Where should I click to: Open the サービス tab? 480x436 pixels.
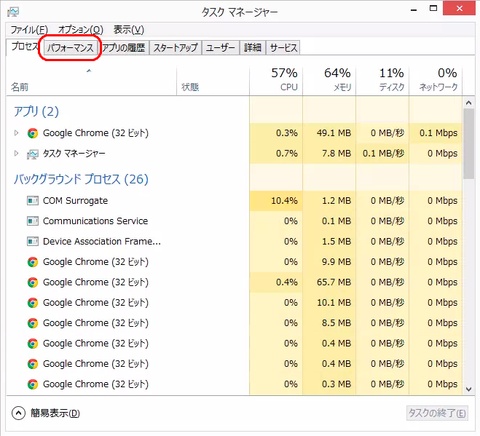point(284,48)
